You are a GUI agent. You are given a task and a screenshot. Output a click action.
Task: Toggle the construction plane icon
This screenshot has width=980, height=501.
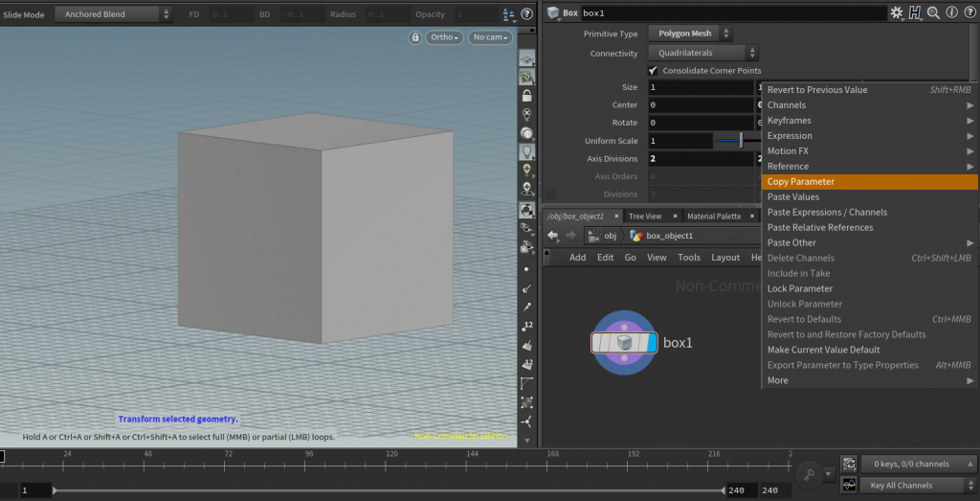(x=527, y=78)
